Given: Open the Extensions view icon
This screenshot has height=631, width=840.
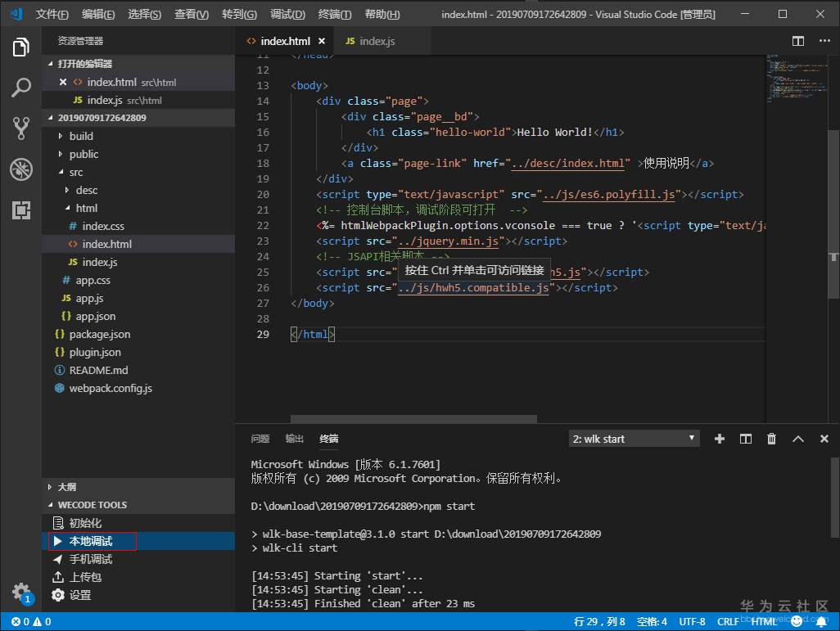Looking at the screenshot, I should coord(21,210).
